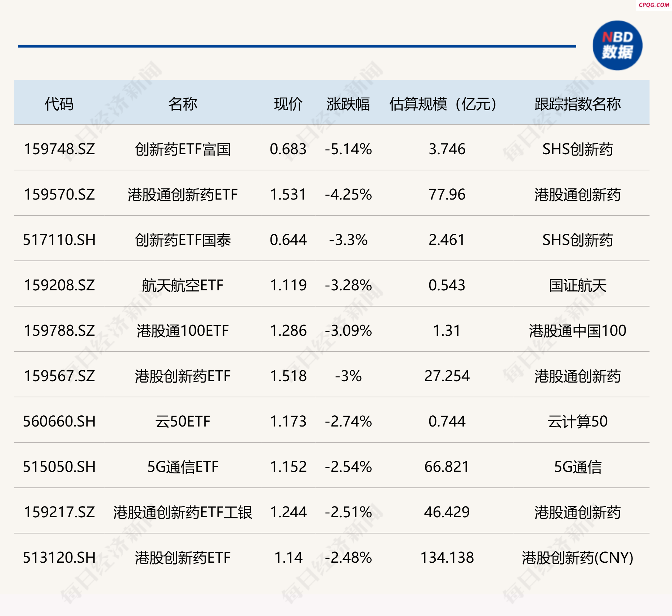Select code 159570.SZ

coord(59,194)
